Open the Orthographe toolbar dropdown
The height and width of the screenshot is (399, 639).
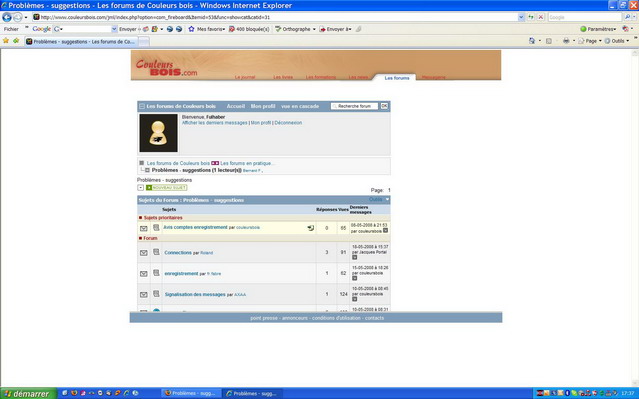pos(295,29)
